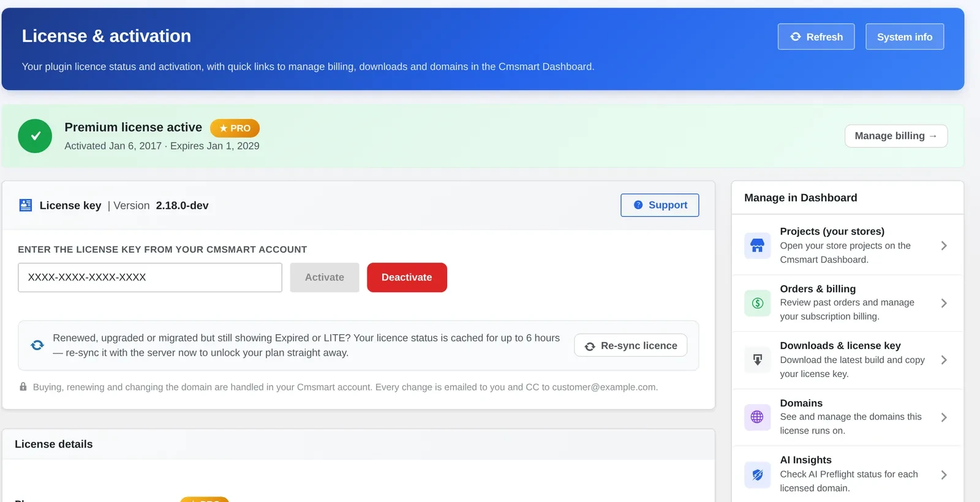
Task: Select the Orders & billing title
Action: pyautogui.click(x=818, y=289)
